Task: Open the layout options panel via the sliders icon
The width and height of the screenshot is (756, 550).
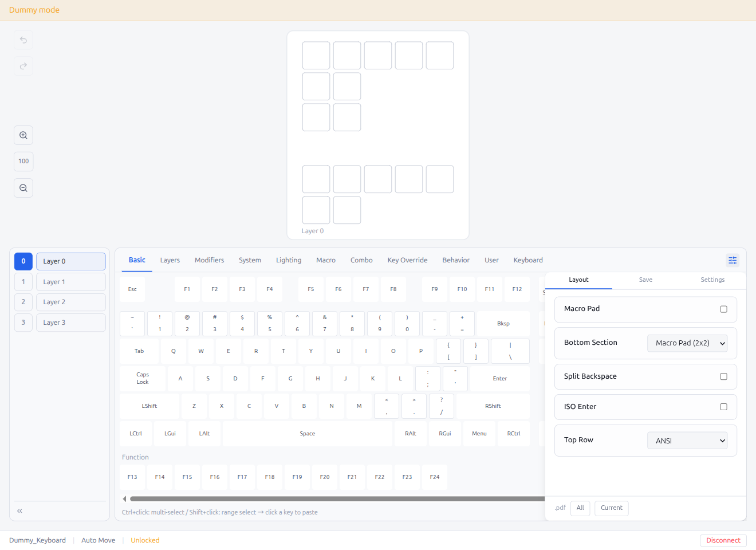Action: [x=733, y=260]
